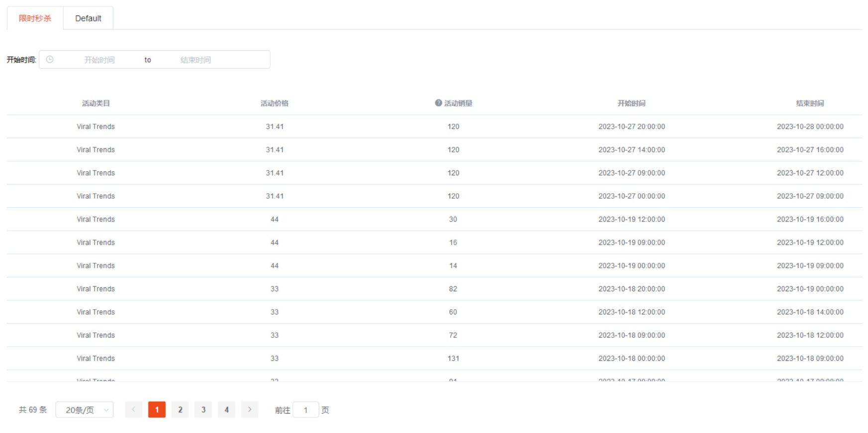
Task: Open the 20条/页 page size dropdown
Action: coord(85,410)
